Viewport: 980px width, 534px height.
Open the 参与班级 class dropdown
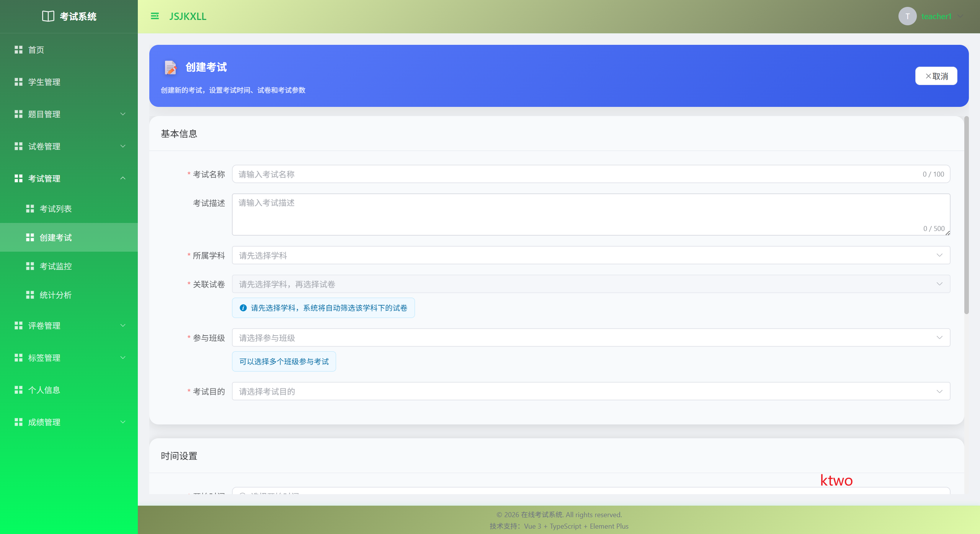[x=591, y=338]
